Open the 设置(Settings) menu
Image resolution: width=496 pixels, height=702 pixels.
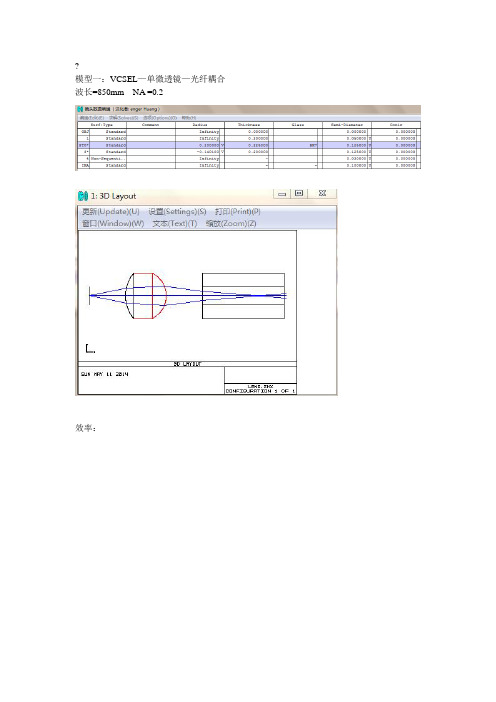click(177, 211)
